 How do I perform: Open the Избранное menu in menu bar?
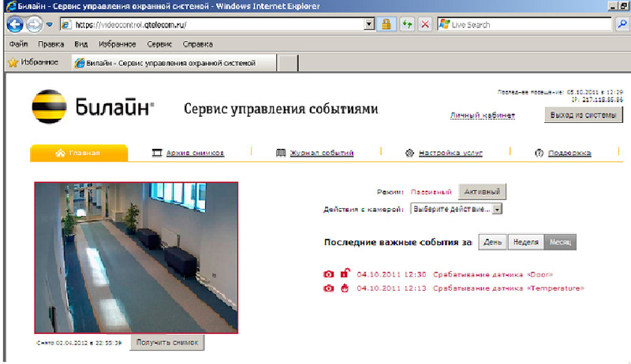(x=117, y=44)
